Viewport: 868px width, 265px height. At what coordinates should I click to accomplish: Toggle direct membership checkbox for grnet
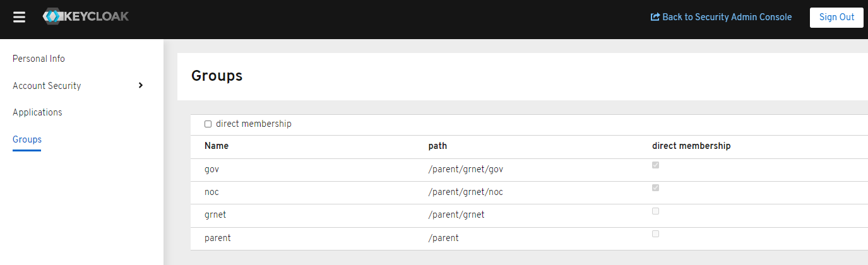(655, 211)
